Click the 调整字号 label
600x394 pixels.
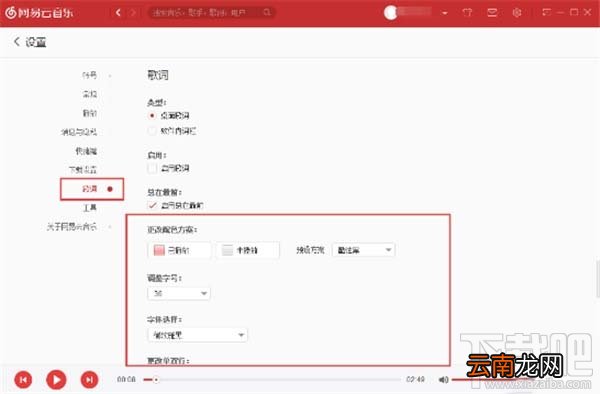[x=165, y=278]
